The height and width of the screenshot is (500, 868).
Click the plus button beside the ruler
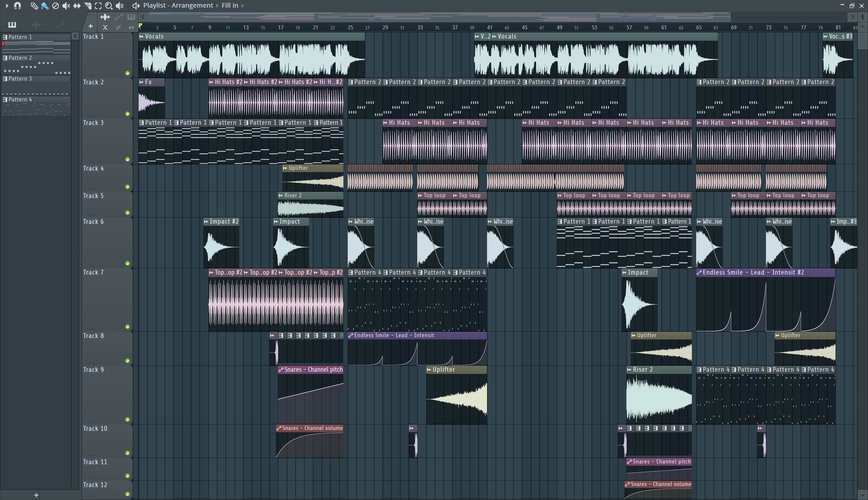point(90,26)
